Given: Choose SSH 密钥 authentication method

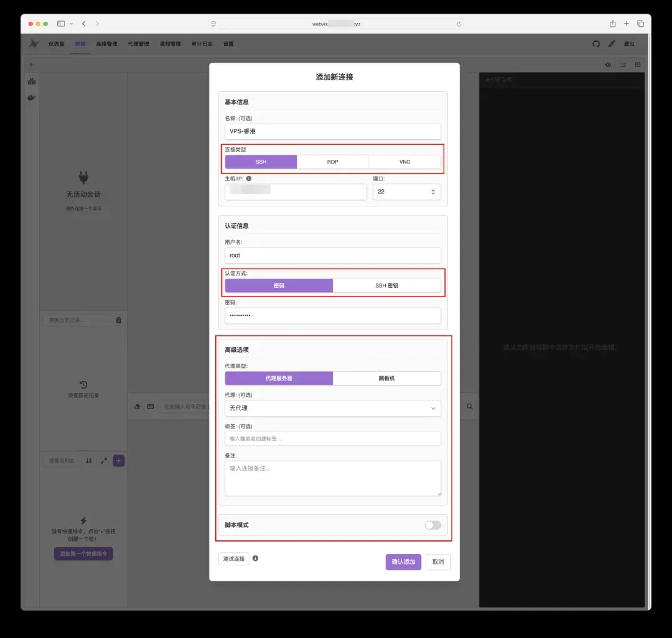Looking at the screenshot, I should pos(386,286).
